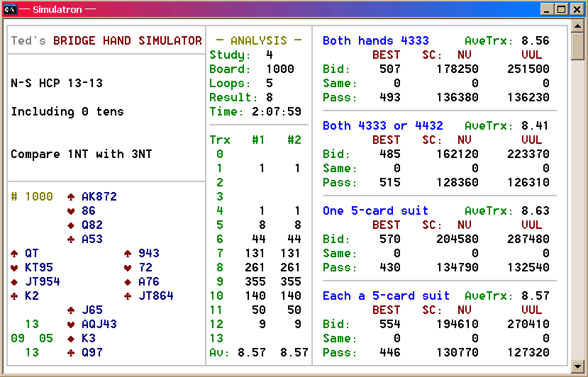Open the console system menu icon
The width and height of the screenshot is (588, 377).
click(9, 9)
